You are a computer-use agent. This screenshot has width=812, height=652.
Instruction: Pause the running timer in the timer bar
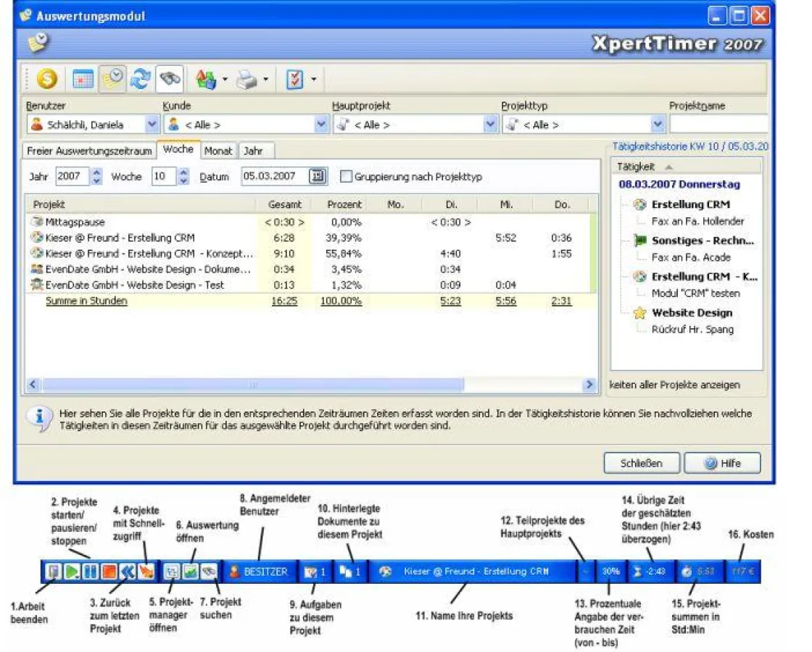pos(90,570)
